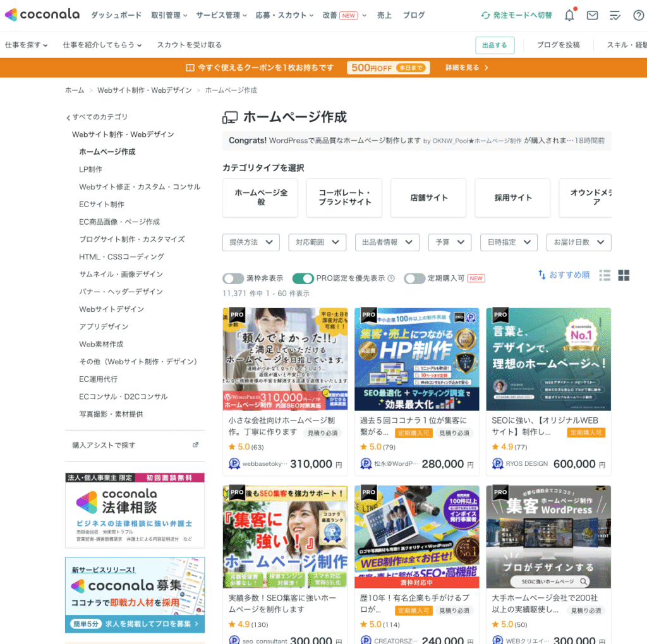Enable 定期購入可 toggle
The height and width of the screenshot is (644, 647).
tap(414, 278)
